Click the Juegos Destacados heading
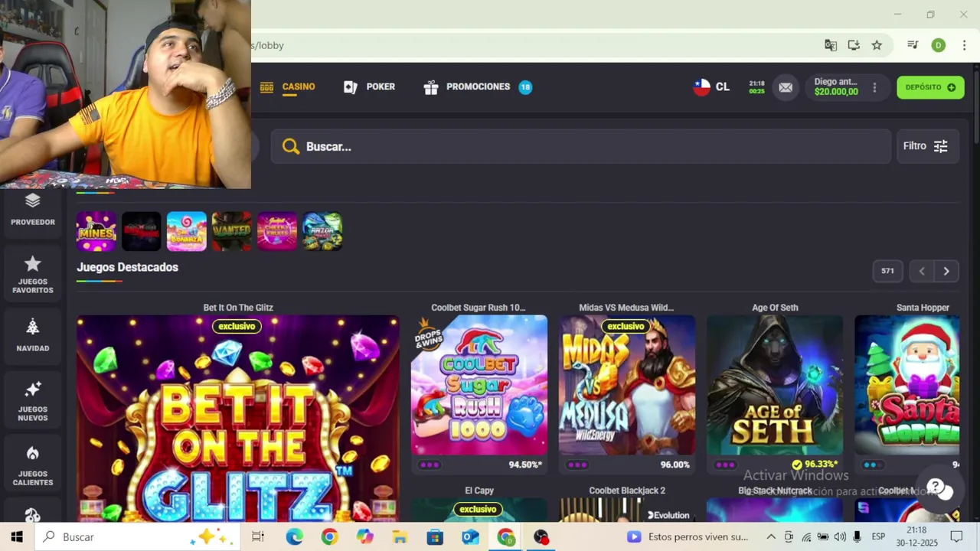Viewport: 980px width, 551px height. pos(127,267)
